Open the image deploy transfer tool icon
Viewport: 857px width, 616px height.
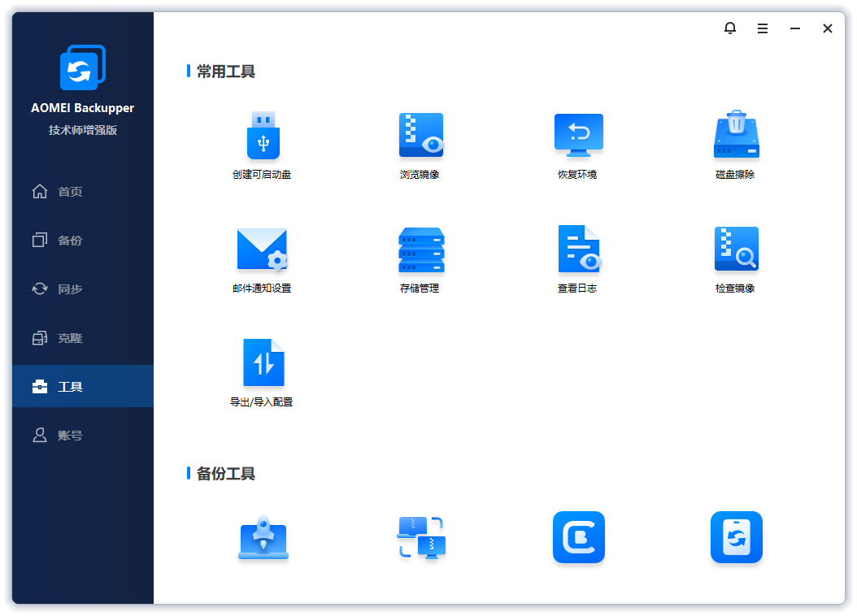click(420, 537)
